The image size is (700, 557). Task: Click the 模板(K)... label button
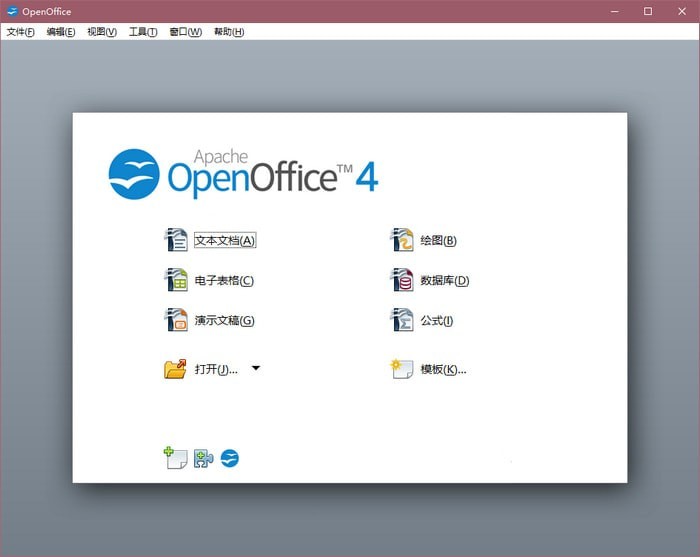tap(443, 369)
